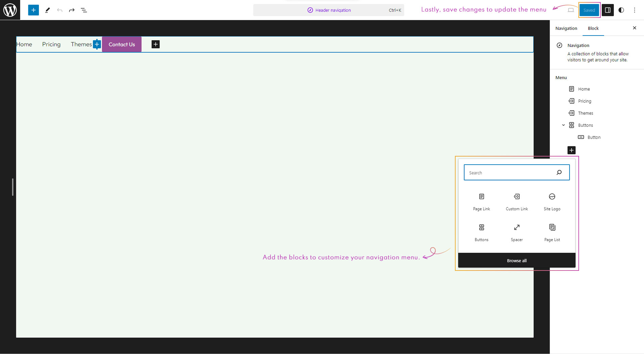Screen dimensions: 644x354
Task: Click the Saved button
Action: click(x=589, y=10)
